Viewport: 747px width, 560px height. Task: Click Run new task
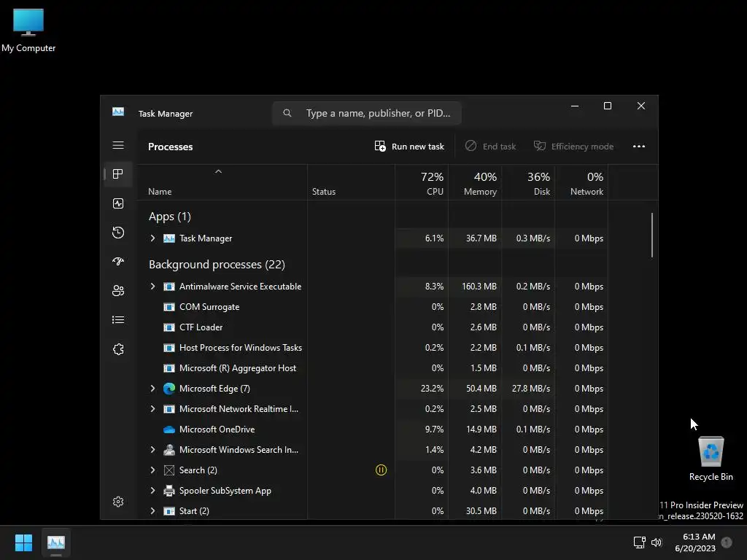(409, 146)
